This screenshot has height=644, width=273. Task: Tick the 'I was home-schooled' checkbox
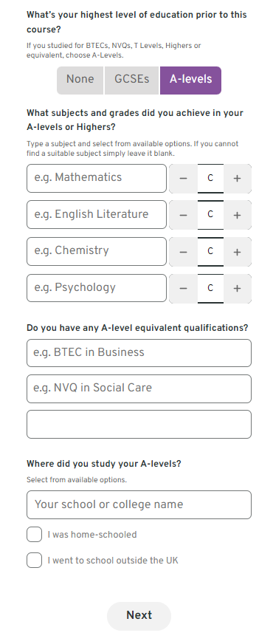(35, 535)
